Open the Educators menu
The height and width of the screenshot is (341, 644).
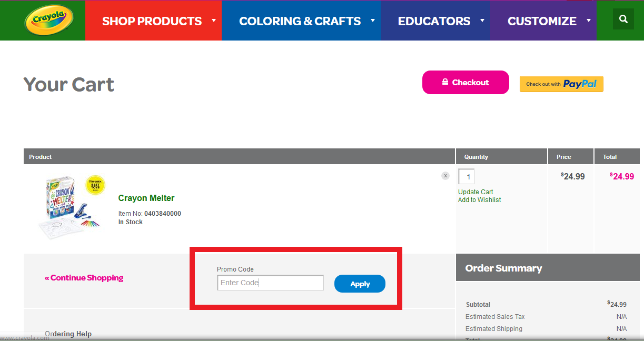(x=434, y=21)
